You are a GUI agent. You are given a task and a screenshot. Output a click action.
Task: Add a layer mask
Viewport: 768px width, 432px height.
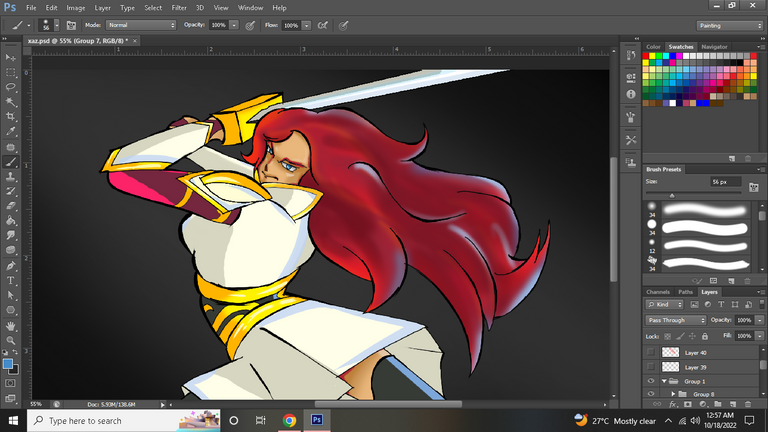point(688,405)
